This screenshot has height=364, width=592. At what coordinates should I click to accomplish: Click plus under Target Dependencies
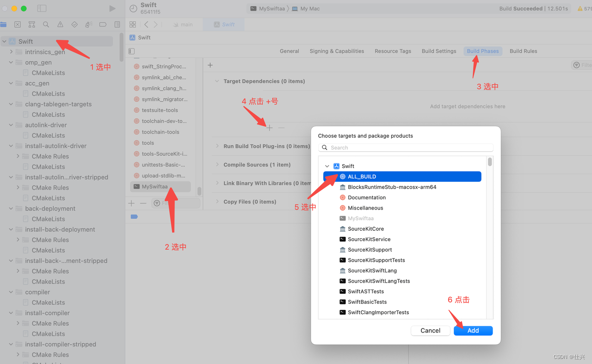pyautogui.click(x=270, y=128)
